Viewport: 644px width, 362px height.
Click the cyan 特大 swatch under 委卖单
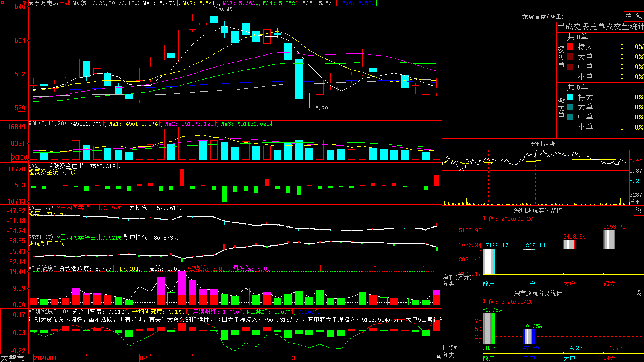click(570, 97)
